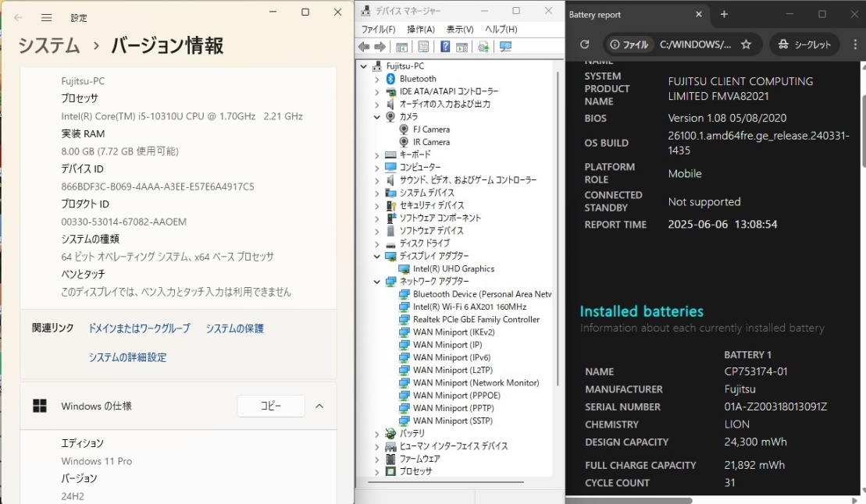Click the コピー button for Windows specs
The height and width of the screenshot is (504, 866).
(x=271, y=406)
